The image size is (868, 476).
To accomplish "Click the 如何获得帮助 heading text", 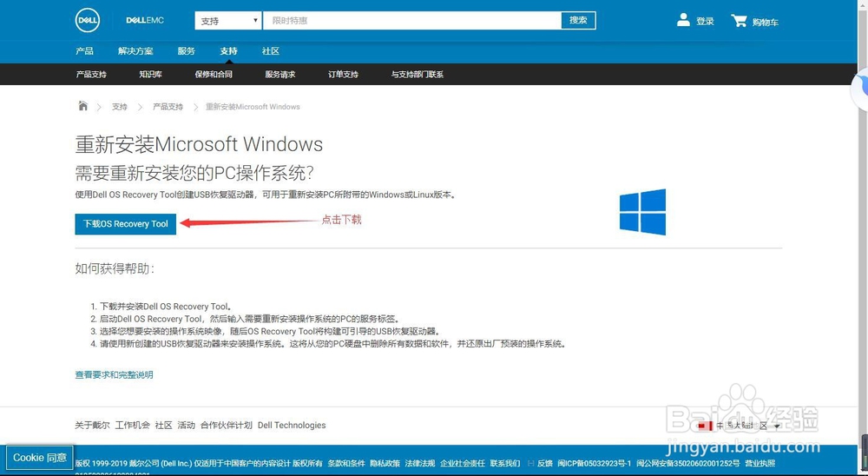I will 115,268.
